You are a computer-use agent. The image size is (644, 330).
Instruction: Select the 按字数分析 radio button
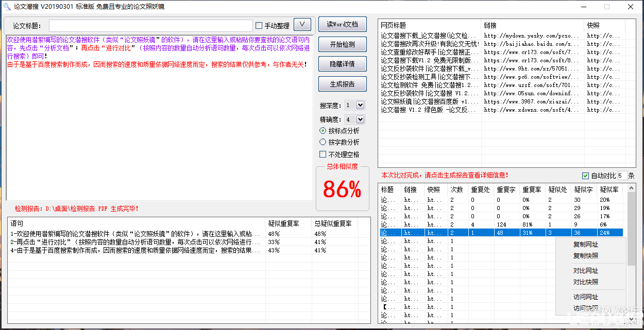(323, 142)
